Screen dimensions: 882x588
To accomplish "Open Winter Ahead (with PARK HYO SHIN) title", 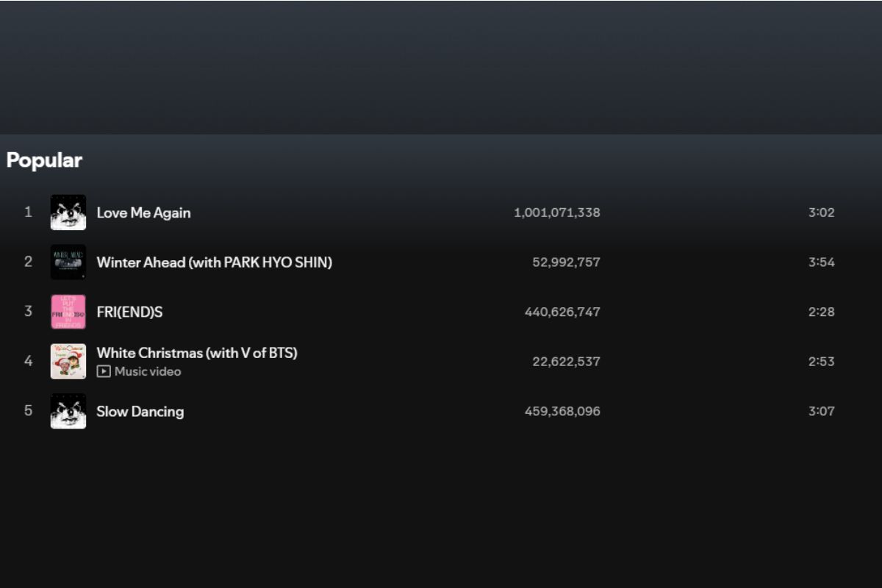I will [x=214, y=262].
